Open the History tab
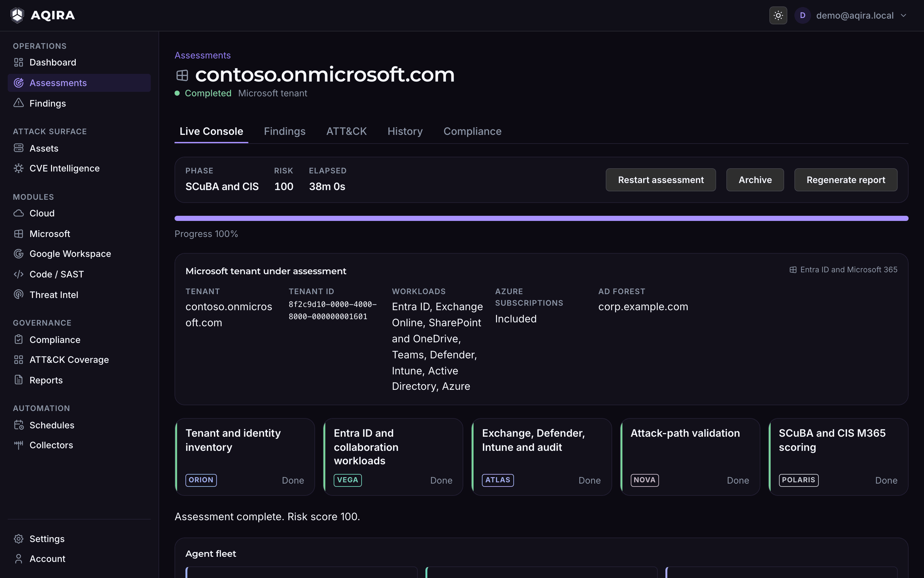 point(405,132)
